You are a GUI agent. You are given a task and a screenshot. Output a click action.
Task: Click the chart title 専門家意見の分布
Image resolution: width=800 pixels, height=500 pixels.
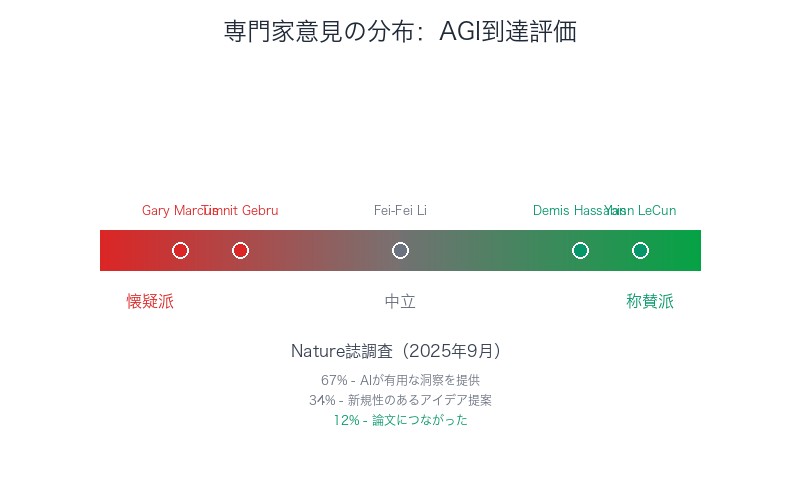pos(400,32)
